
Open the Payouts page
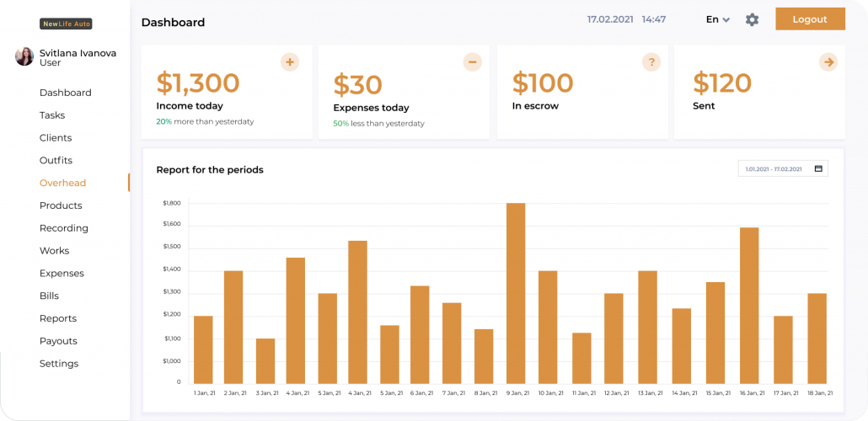(x=58, y=341)
